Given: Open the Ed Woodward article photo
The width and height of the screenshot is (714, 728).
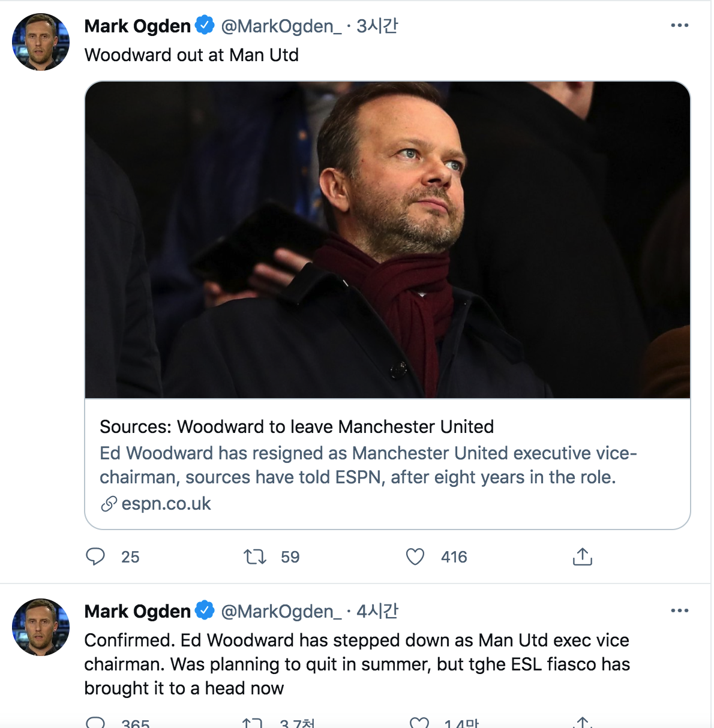Looking at the screenshot, I should (x=388, y=240).
